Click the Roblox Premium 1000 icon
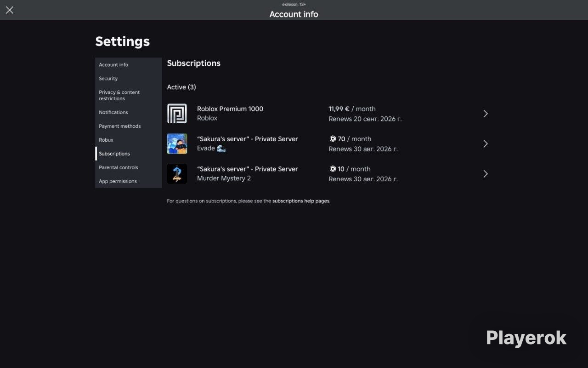The width and height of the screenshot is (588, 368). click(x=177, y=114)
